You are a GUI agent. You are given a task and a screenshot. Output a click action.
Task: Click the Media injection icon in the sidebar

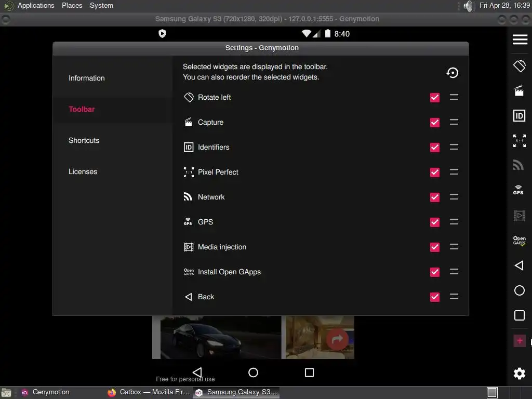(x=519, y=216)
